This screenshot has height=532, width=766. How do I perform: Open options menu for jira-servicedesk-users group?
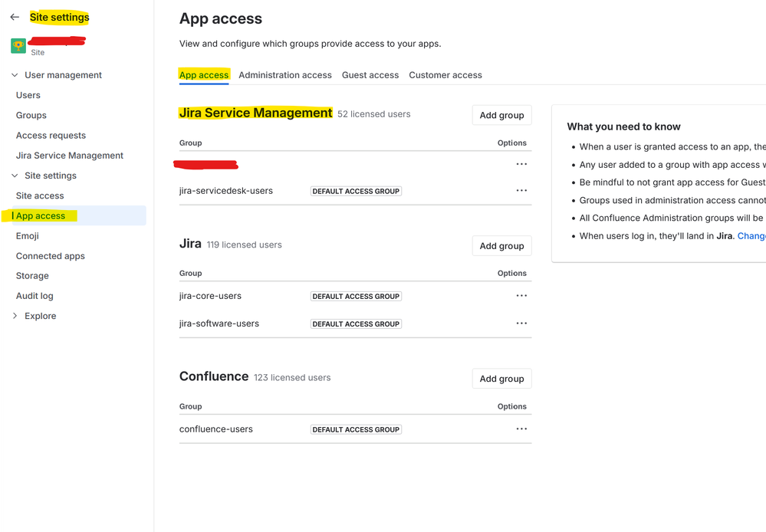(521, 191)
